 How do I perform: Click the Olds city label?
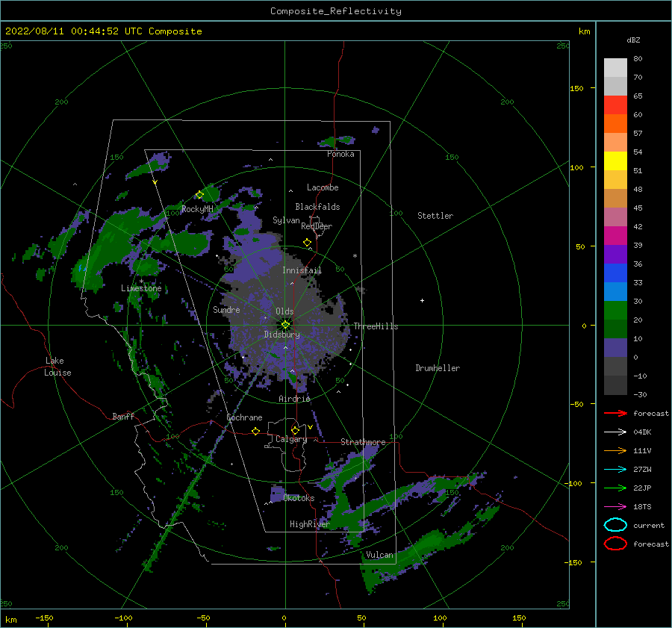pyautogui.click(x=284, y=311)
